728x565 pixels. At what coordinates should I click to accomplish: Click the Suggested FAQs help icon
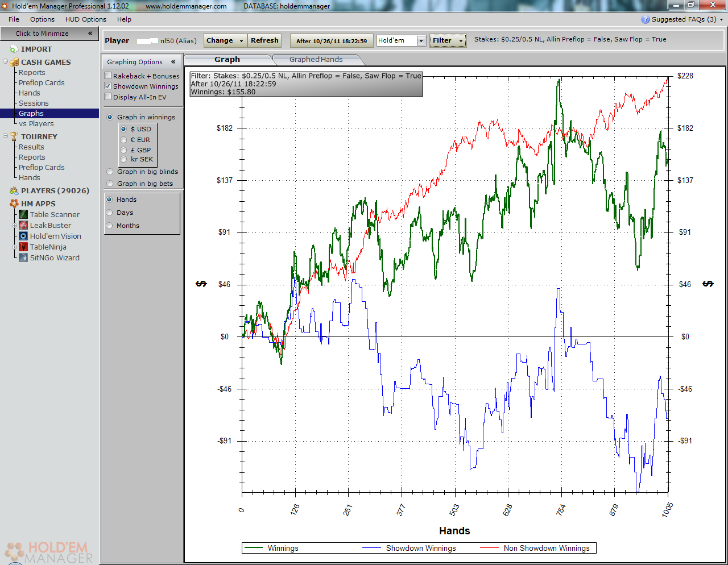(645, 19)
